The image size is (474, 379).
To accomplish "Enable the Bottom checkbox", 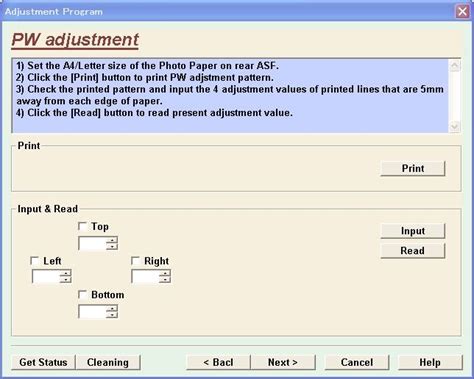I will tap(82, 295).
